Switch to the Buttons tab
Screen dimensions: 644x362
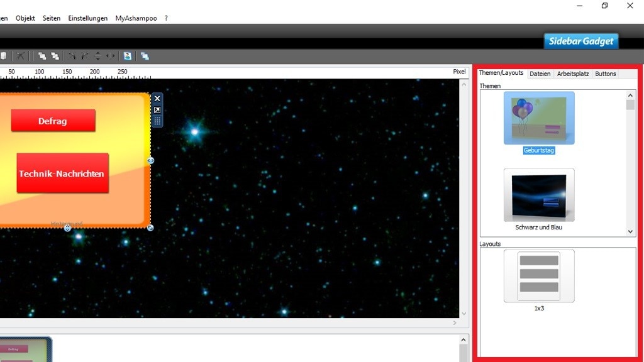point(605,74)
